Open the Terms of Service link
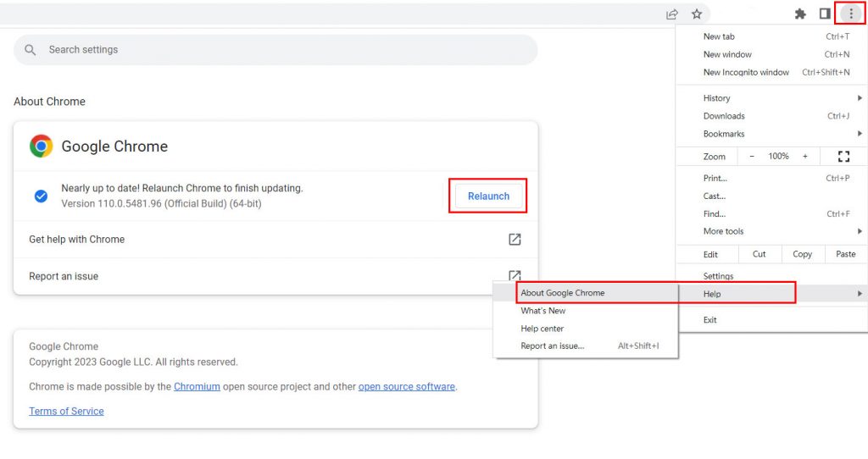This screenshot has height=459, width=868. 66,411
